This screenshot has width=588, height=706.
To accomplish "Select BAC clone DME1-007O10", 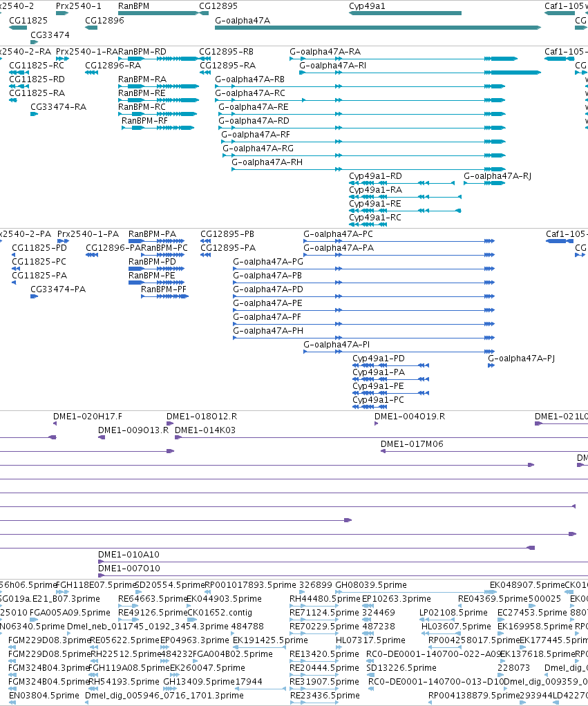I will 129,569.
